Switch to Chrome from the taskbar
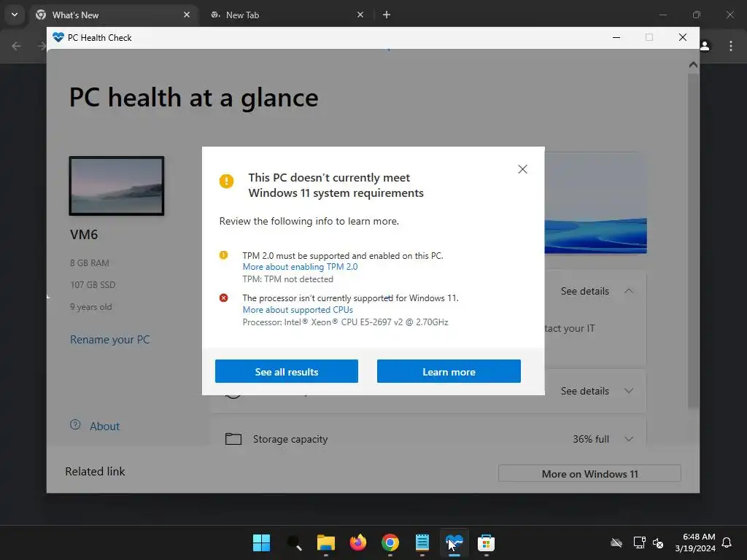Image resolution: width=747 pixels, height=560 pixels. 390,542
